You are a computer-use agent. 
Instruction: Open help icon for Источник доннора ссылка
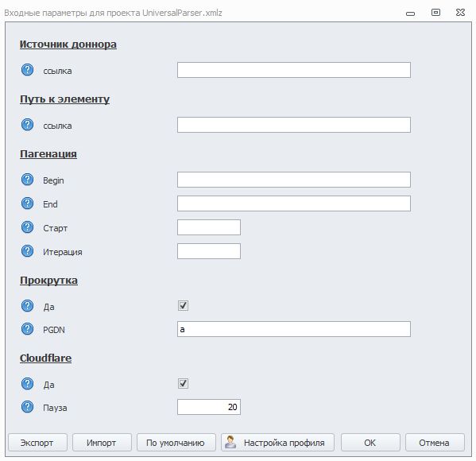(x=27, y=70)
